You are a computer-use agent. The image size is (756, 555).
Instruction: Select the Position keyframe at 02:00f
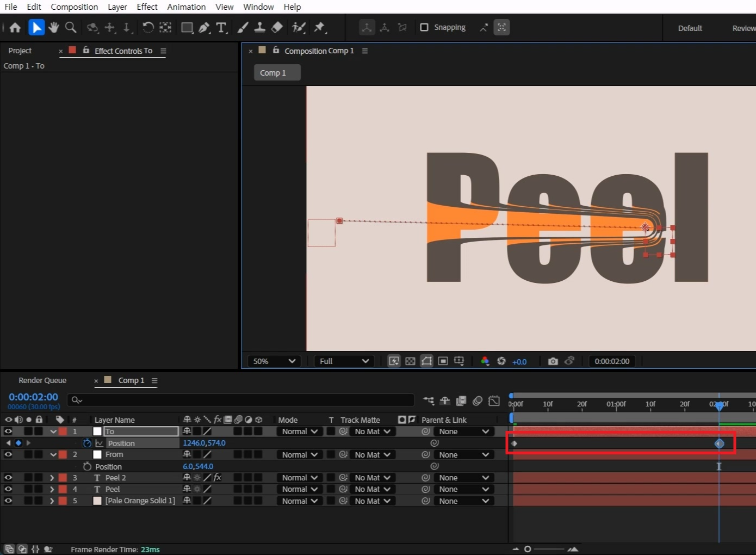[x=720, y=443]
